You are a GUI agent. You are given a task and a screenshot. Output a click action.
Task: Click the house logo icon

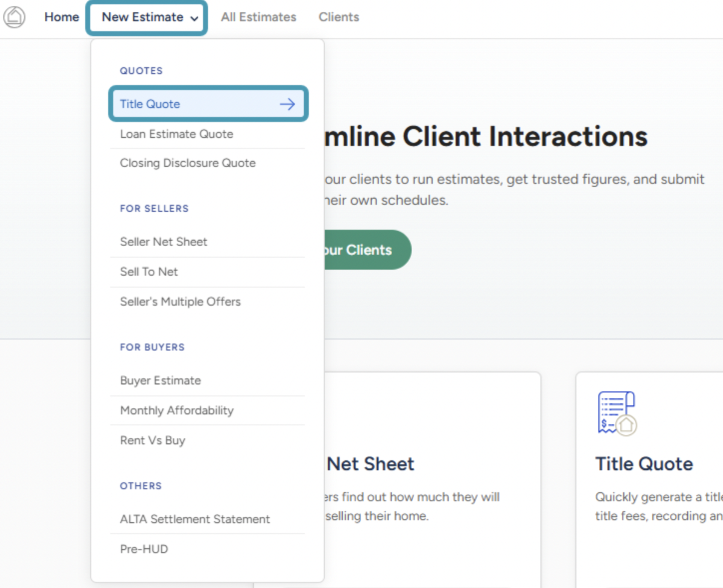(x=14, y=17)
